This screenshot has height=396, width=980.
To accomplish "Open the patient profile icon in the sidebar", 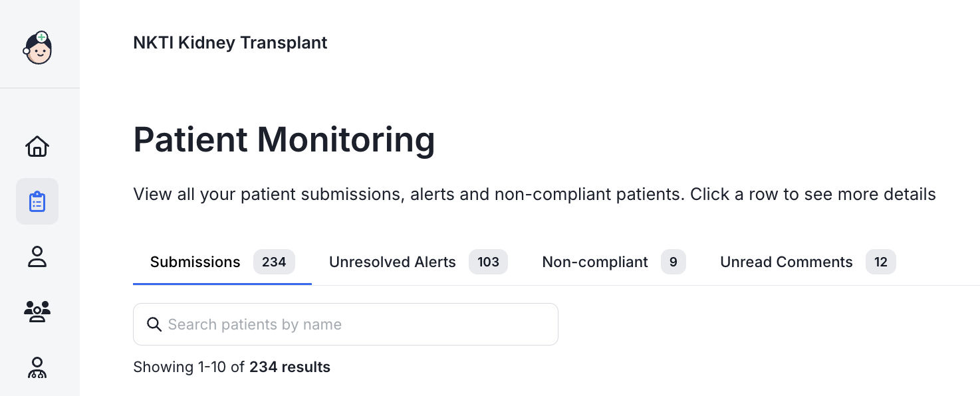I will [37, 256].
